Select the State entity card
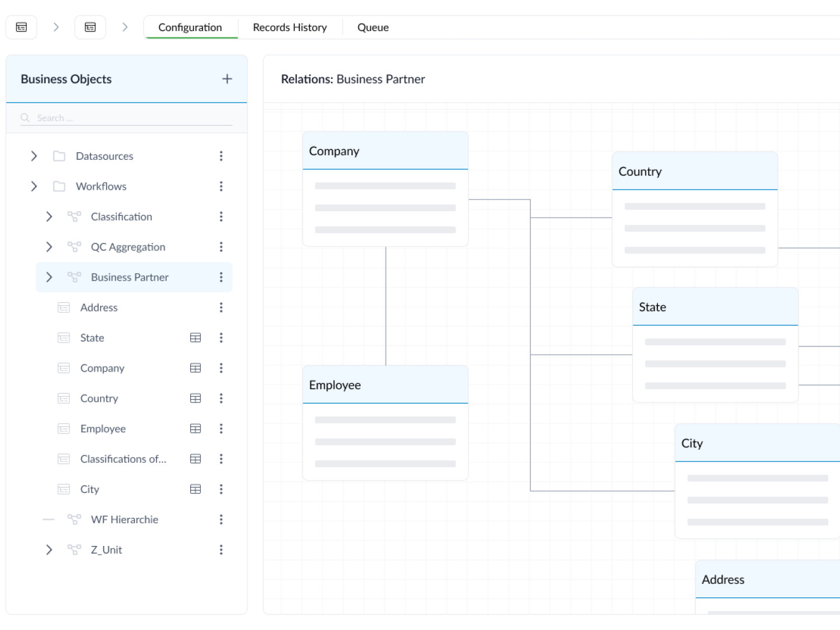840x630 pixels. 715,345
